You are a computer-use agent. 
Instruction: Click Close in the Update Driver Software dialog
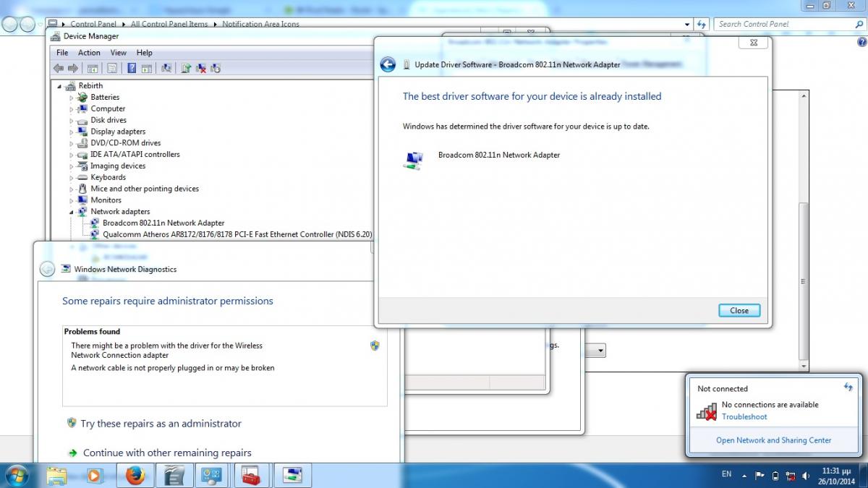(739, 310)
